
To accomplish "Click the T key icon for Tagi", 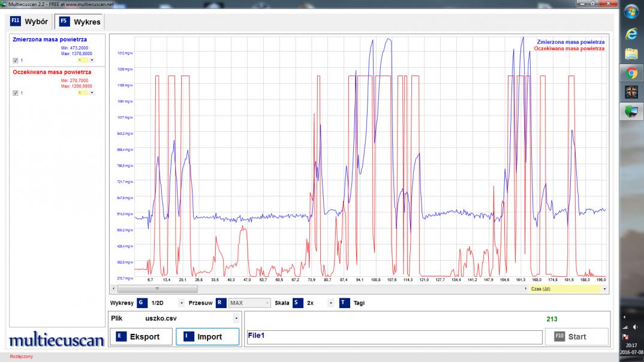I will (344, 303).
